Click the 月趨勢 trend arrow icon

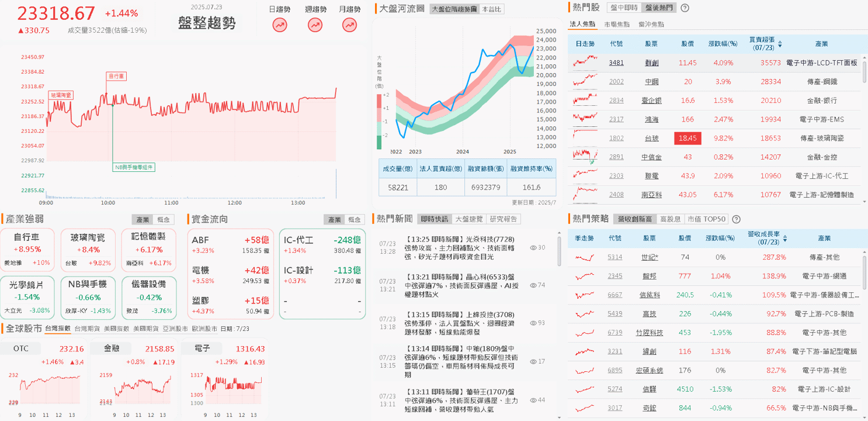[350, 25]
